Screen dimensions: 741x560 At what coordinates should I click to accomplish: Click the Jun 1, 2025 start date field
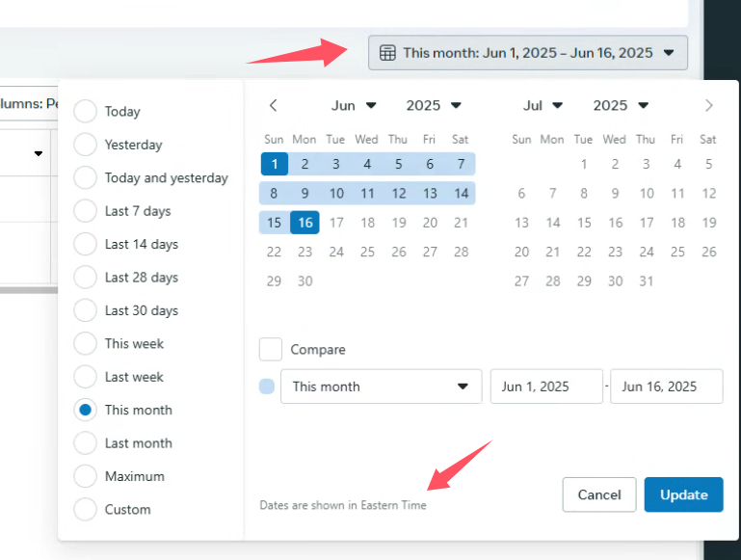click(x=546, y=387)
